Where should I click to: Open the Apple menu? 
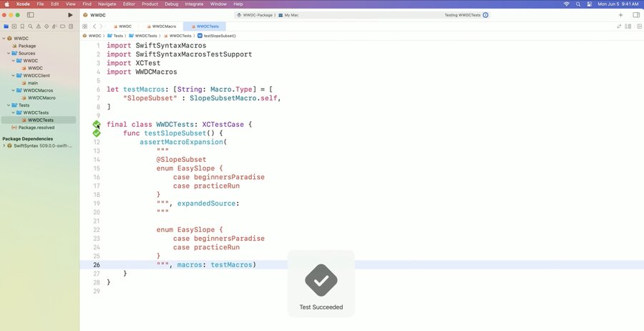pos(6,4)
